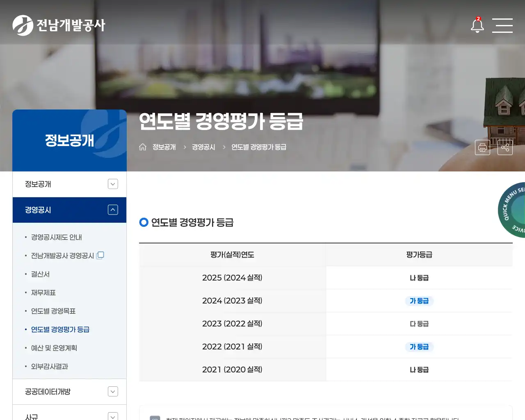Open the notification bell icon

(x=477, y=25)
